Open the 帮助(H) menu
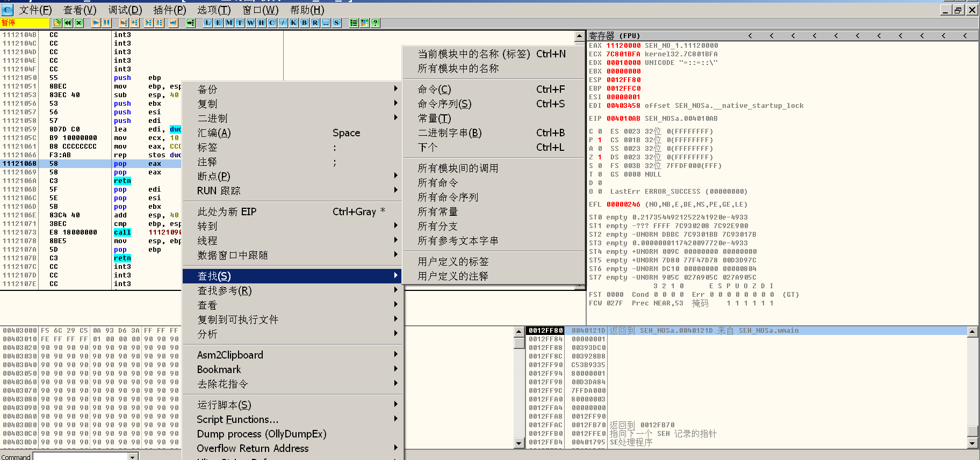This screenshot has height=460, width=980. click(x=307, y=10)
